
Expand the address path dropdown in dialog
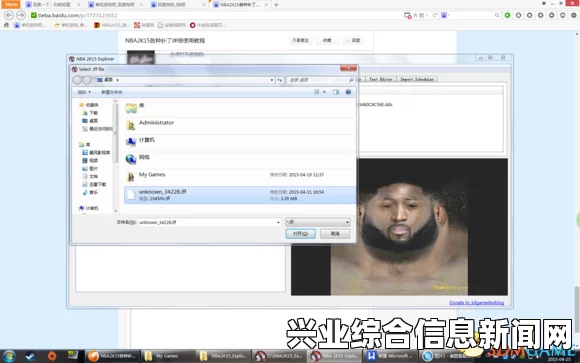[272, 80]
